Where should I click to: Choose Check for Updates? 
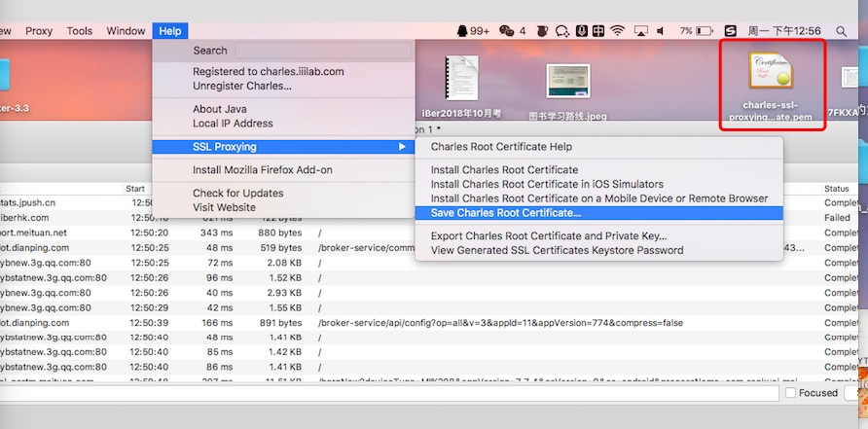pyautogui.click(x=238, y=194)
